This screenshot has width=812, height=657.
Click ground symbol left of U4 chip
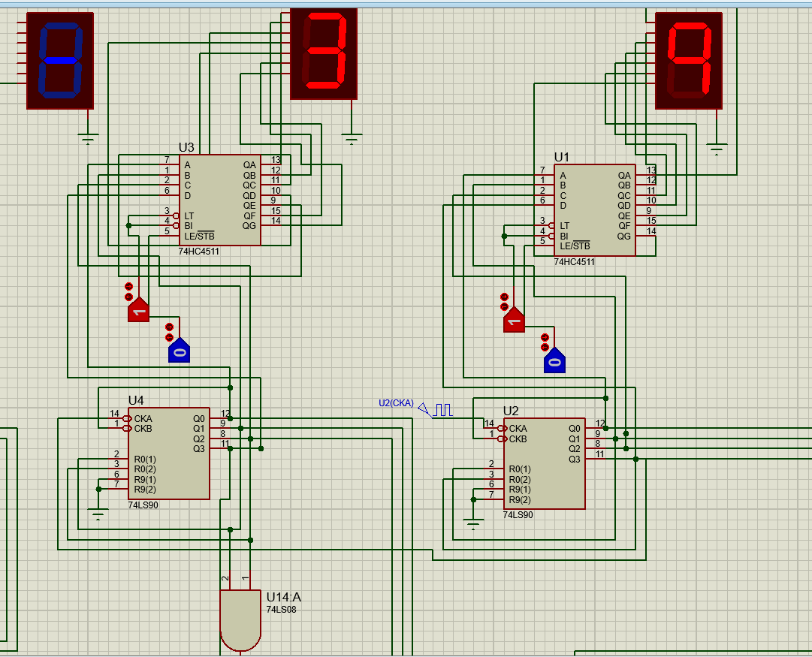pyautogui.click(x=98, y=514)
